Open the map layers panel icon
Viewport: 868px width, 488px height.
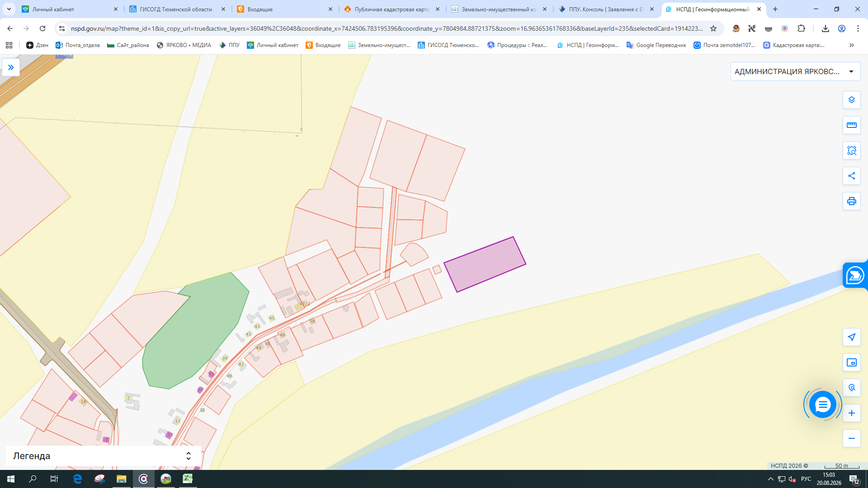[851, 100]
